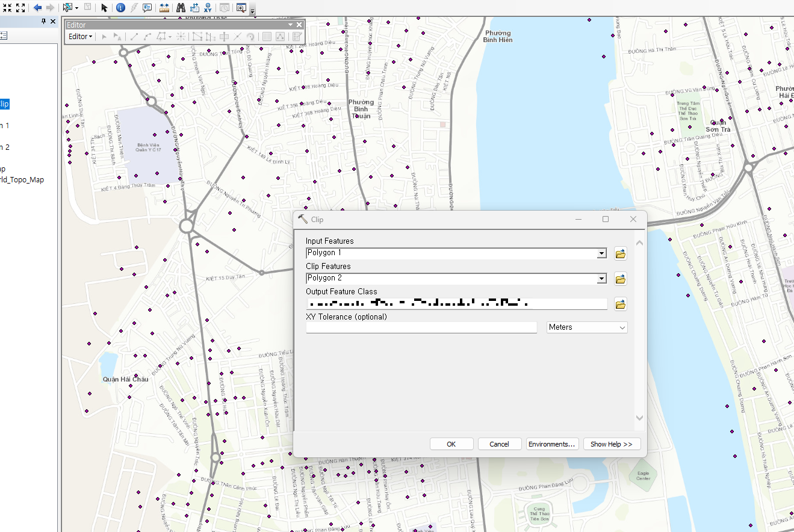Click the Go To XY icon
794x532 pixels.
click(x=208, y=8)
